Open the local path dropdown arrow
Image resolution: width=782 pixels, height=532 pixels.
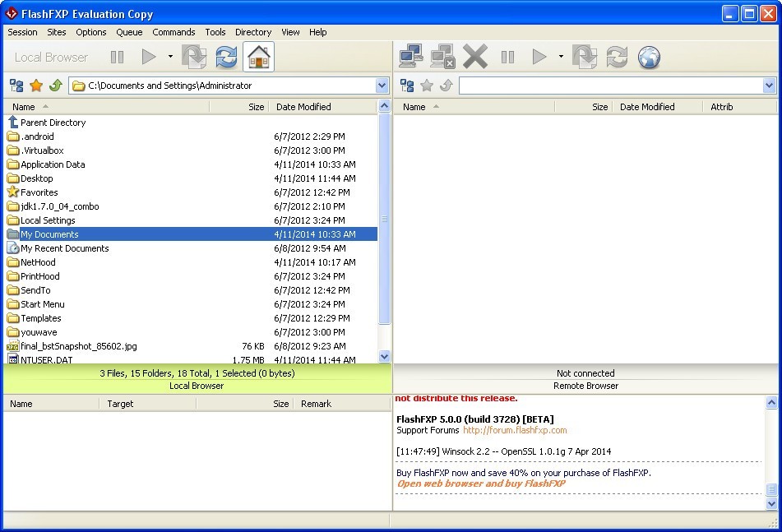(381, 85)
